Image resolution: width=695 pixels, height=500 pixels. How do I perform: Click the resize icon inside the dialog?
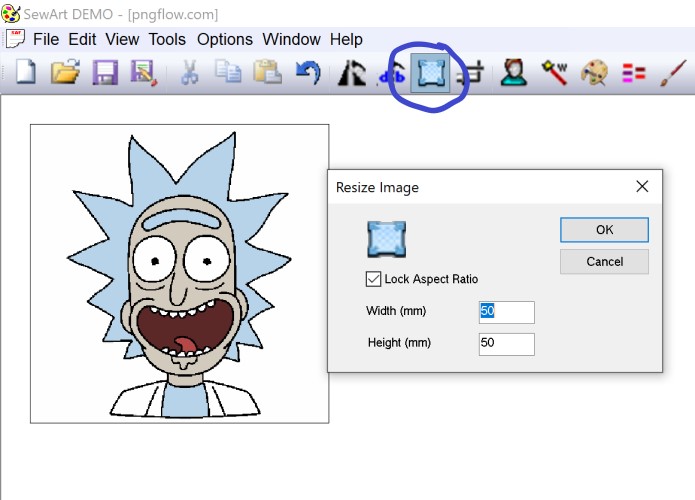click(386, 239)
